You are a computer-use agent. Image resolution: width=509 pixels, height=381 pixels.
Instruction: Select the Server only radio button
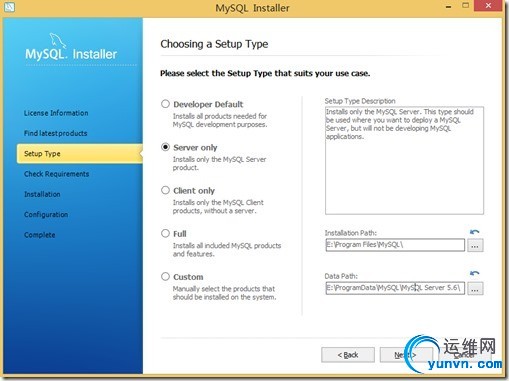pos(165,147)
